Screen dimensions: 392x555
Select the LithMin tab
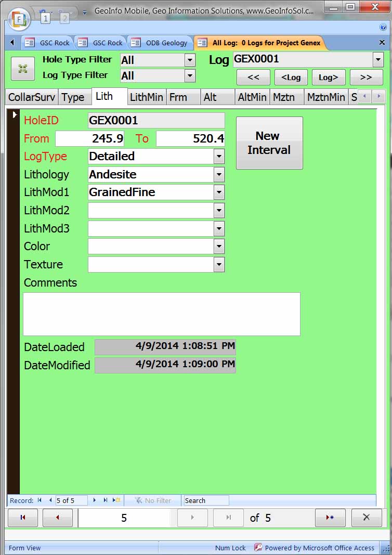click(147, 97)
